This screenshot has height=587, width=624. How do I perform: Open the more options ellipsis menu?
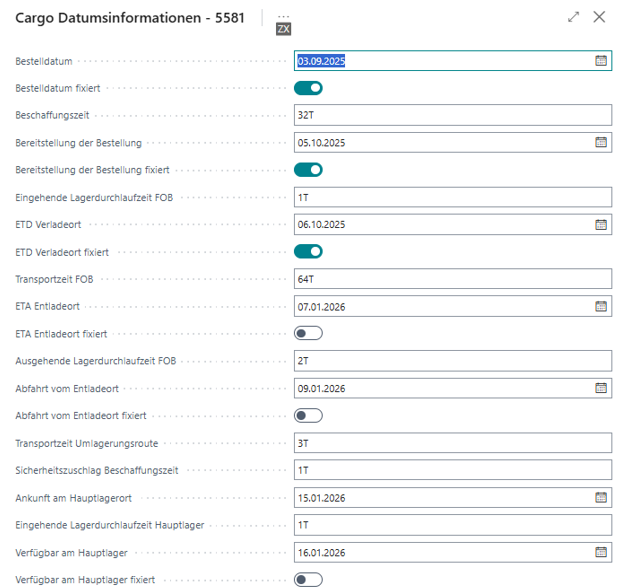click(283, 17)
